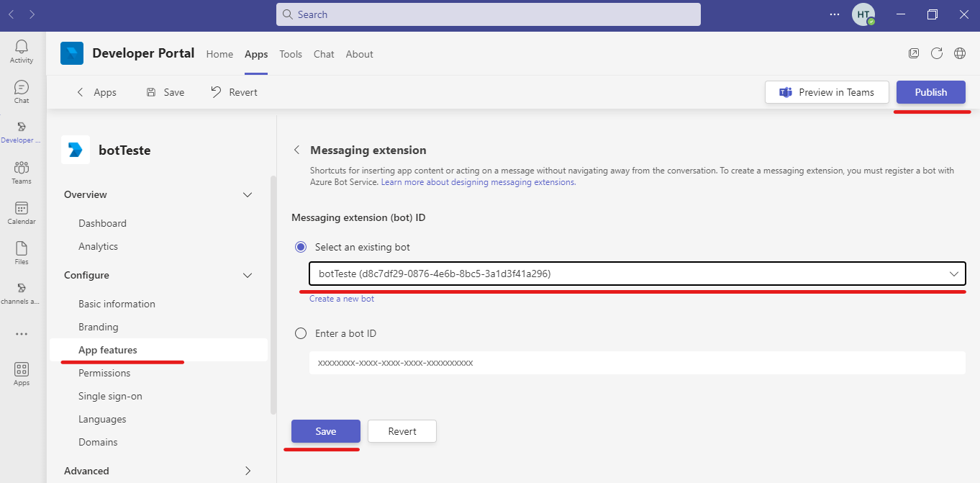Viewport: 980px width, 483px height.
Task: Click the bot ID text field
Action: pos(637,363)
